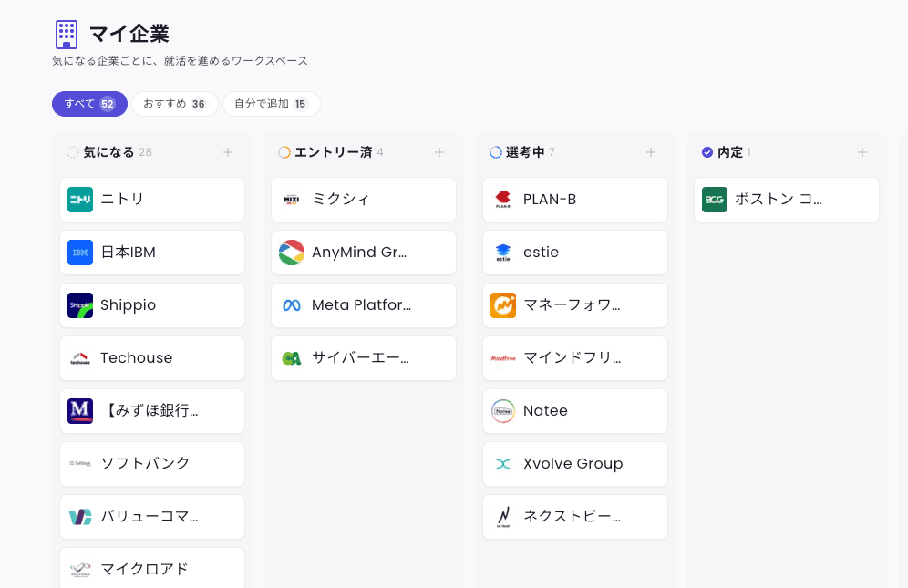This screenshot has width=908, height=588.
Task: Click the 内定 column heading
Action: tap(730, 152)
